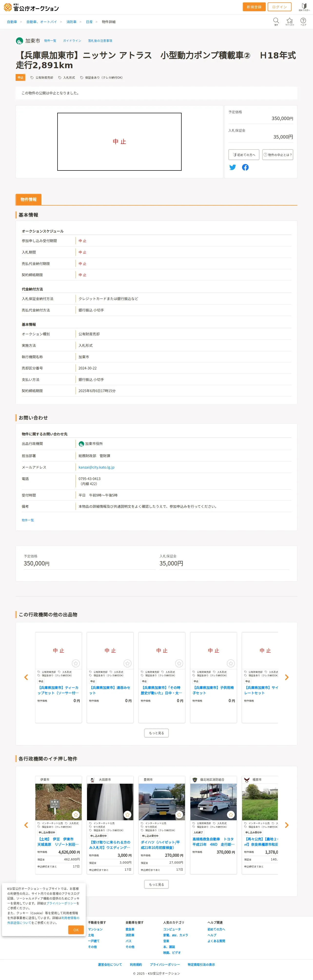
Task: Open 物件の中止とは？ button
Action: click(x=278, y=155)
